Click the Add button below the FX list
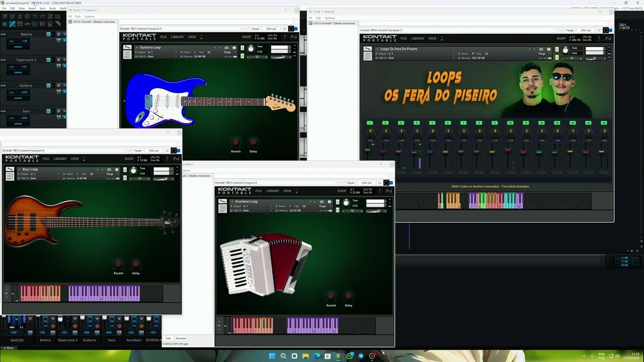644x362 pixels. tap(169, 338)
